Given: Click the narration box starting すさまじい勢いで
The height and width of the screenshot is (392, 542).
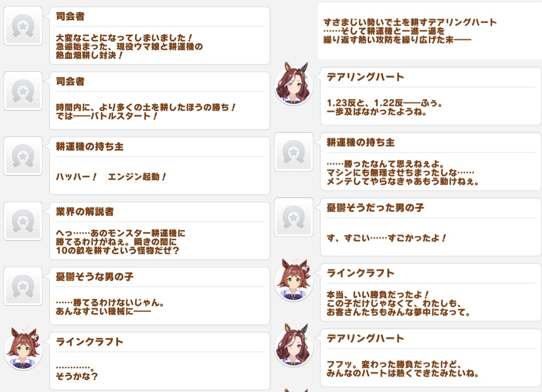Looking at the screenshot, I should pyautogui.click(x=429, y=31).
